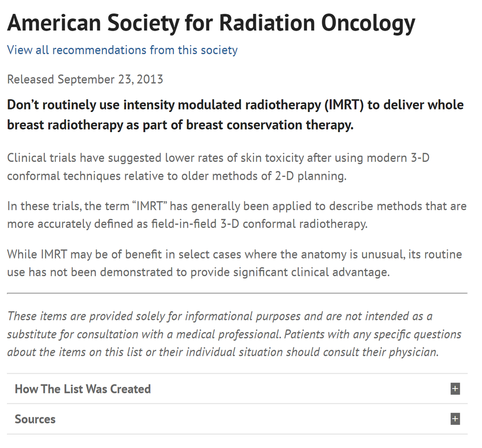
Task: Click the word "Oncology" in the title
Action: pyautogui.click(x=368, y=23)
